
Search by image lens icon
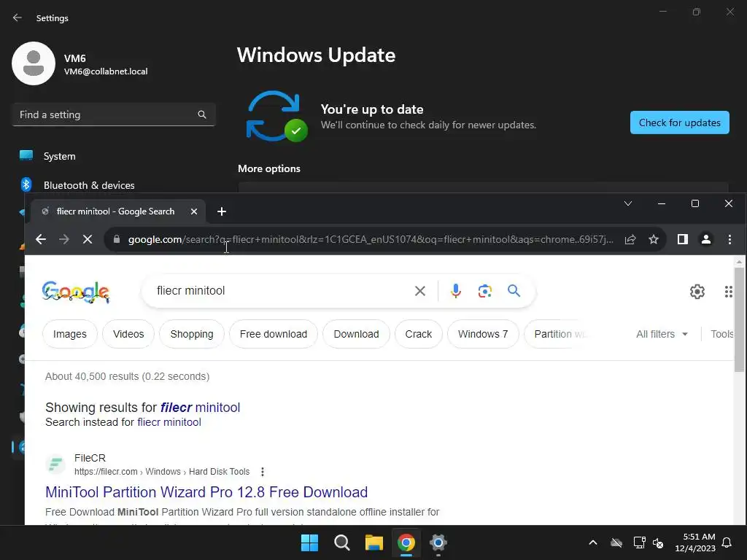484,291
